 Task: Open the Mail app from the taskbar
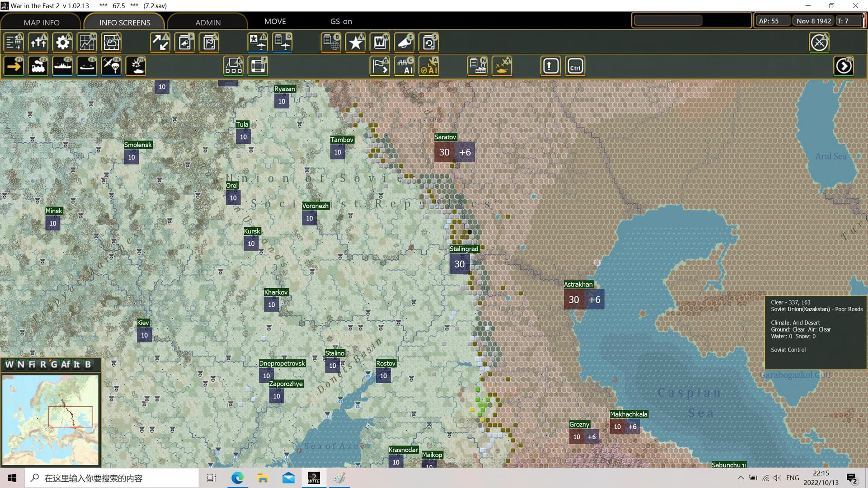(x=288, y=478)
